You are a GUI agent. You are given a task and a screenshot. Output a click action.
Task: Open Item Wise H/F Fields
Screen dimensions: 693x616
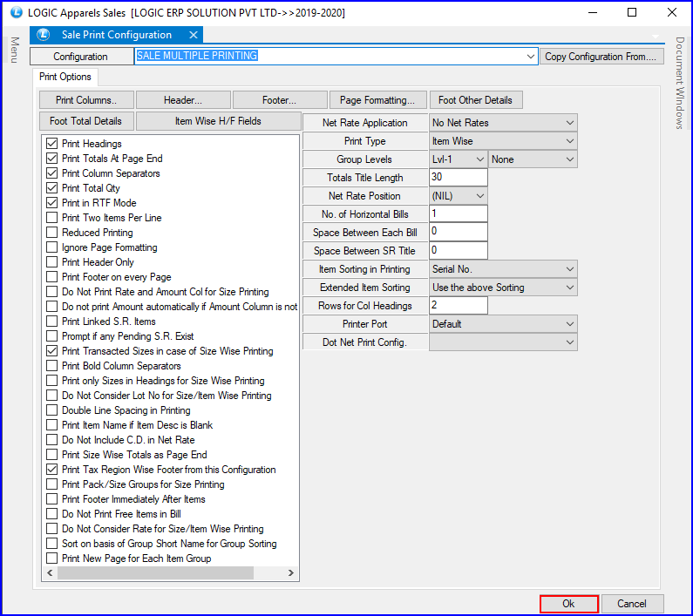[218, 121]
